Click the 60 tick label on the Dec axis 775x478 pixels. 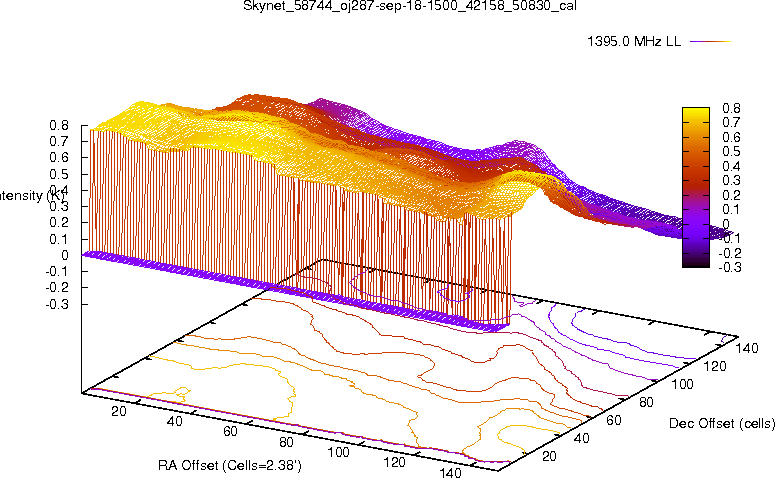[614, 420]
